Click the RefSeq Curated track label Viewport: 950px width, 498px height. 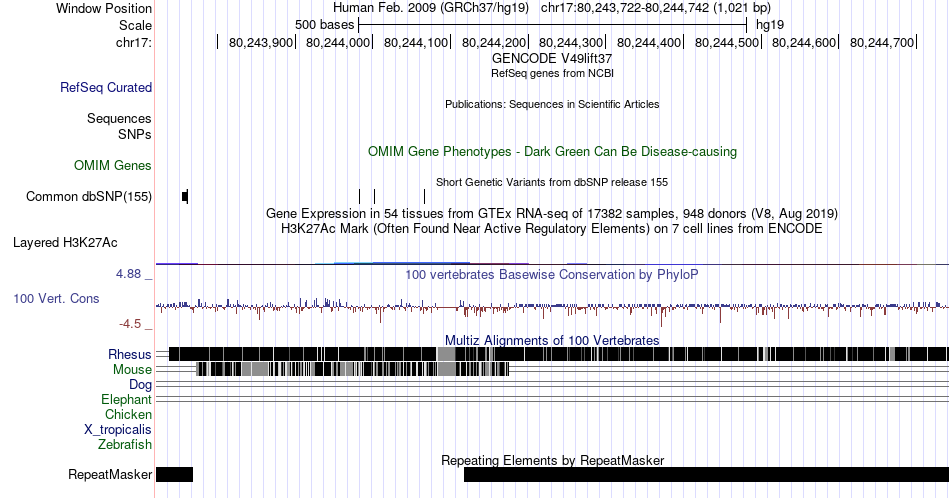tap(105, 87)
